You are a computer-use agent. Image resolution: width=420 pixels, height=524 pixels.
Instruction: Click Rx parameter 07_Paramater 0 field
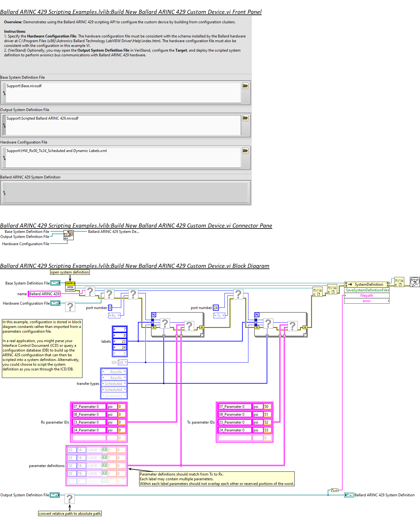(x=89, y=407)
